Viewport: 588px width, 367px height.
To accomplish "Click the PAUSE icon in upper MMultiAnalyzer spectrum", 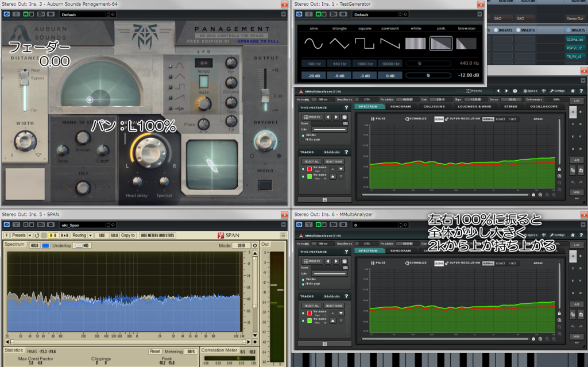I will point(373,118).
